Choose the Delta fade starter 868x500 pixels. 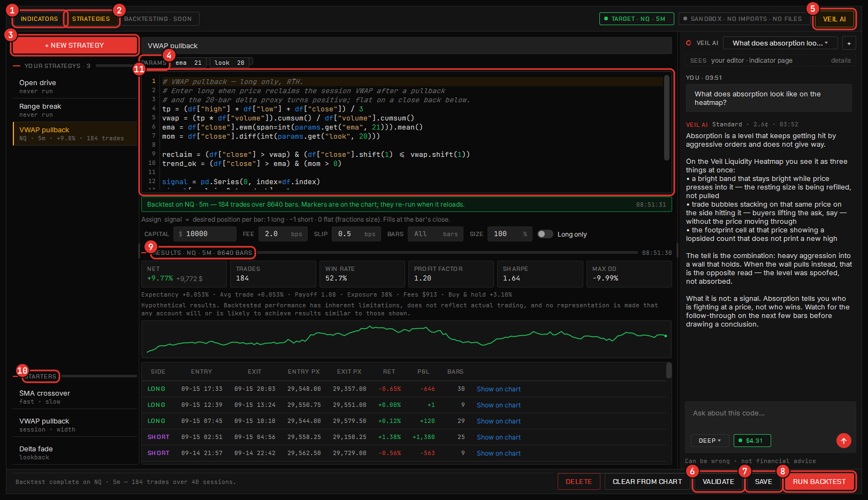point(75,452)
